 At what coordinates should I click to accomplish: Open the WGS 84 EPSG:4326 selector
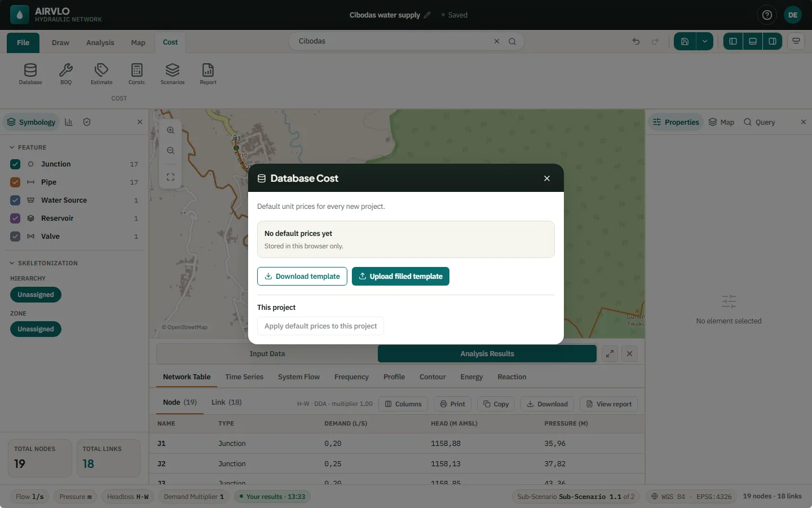click(691, 497)
